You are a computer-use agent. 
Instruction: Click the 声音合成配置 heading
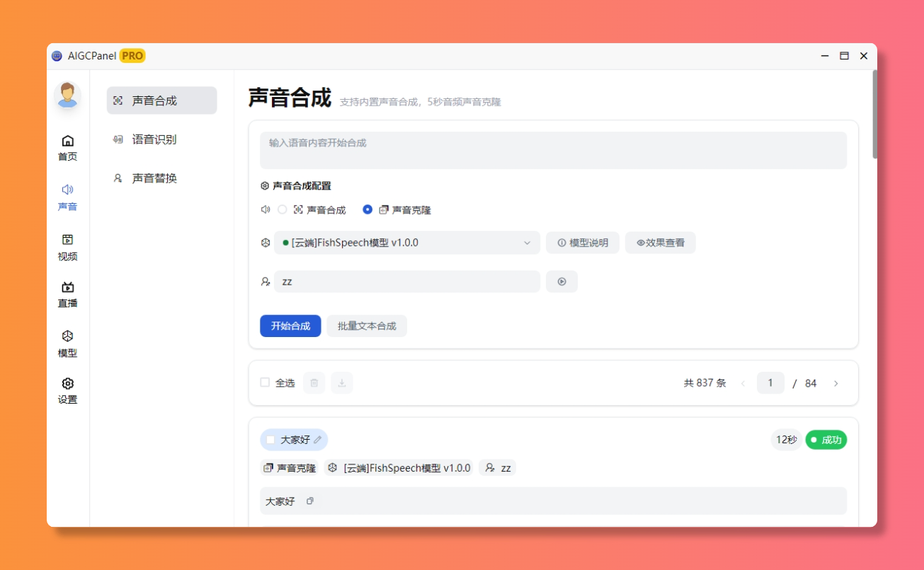(x=302, y=186)
